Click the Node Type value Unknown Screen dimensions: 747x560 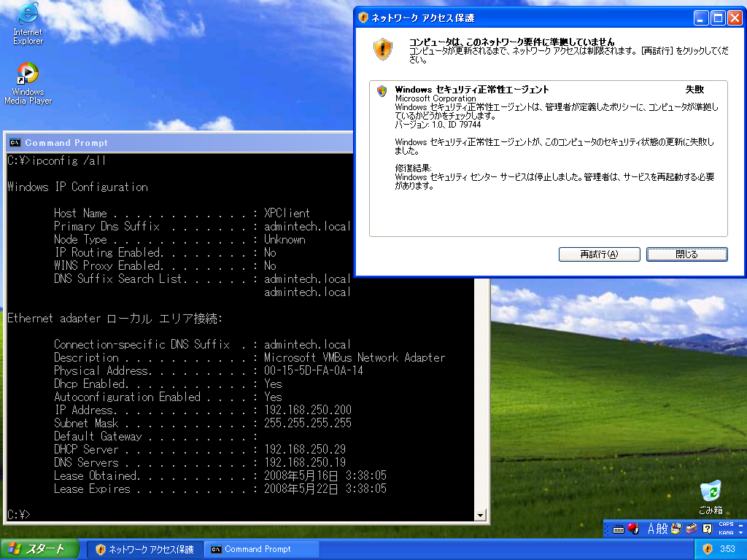[x=285, y=239]
